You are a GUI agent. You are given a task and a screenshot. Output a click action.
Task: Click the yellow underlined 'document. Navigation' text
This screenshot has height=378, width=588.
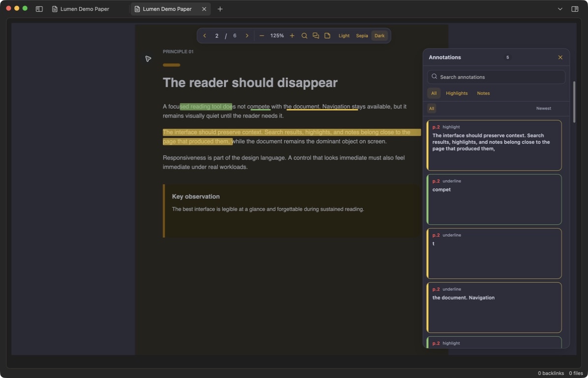[322, 107]
